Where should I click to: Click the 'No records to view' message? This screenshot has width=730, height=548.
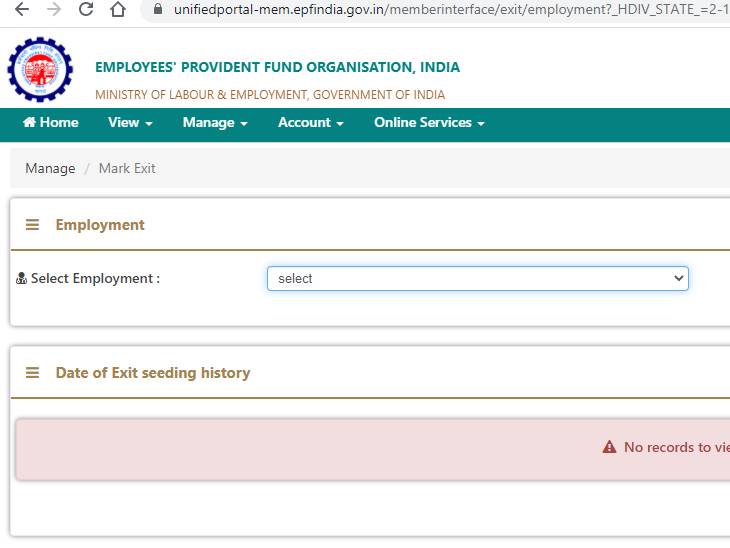point(677,447)
